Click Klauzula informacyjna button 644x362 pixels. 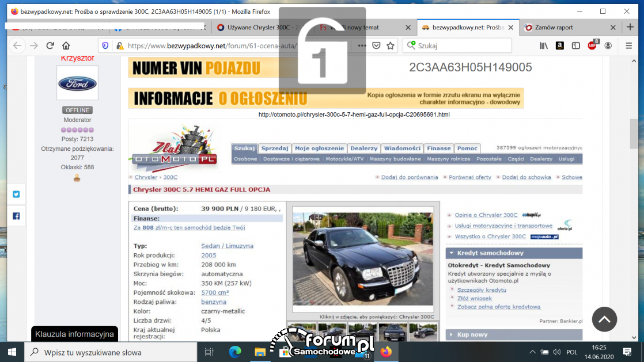pos(74,334)
